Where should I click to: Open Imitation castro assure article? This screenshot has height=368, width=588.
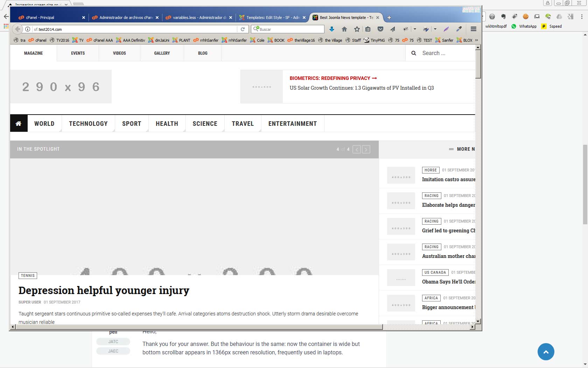coord(449,179)
